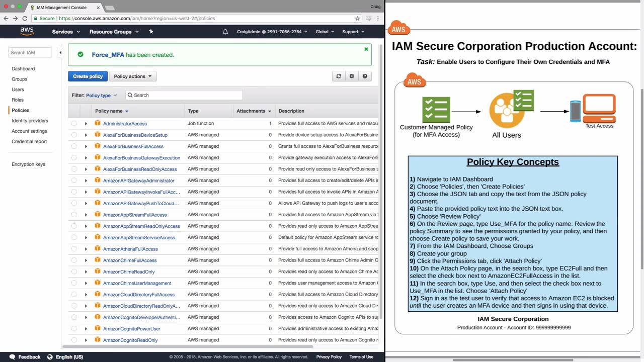644x362 pixels.
Task: Click the AmazonChimeUserManagement policy box icon
Action: click(x=98, y=283)
